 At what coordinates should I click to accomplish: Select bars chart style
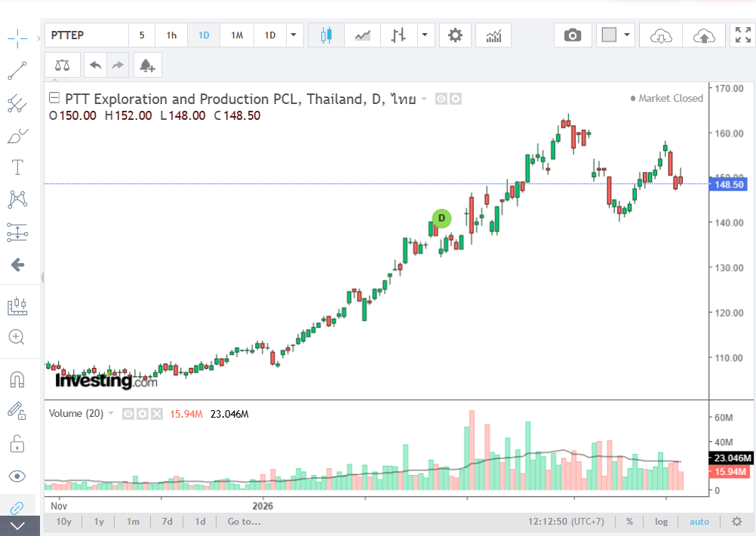point(398,35)
